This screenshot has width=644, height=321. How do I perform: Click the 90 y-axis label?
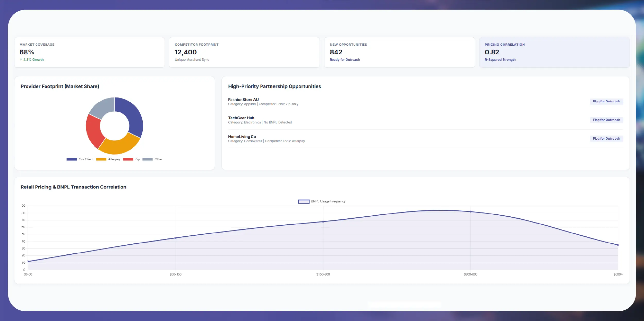23,206
